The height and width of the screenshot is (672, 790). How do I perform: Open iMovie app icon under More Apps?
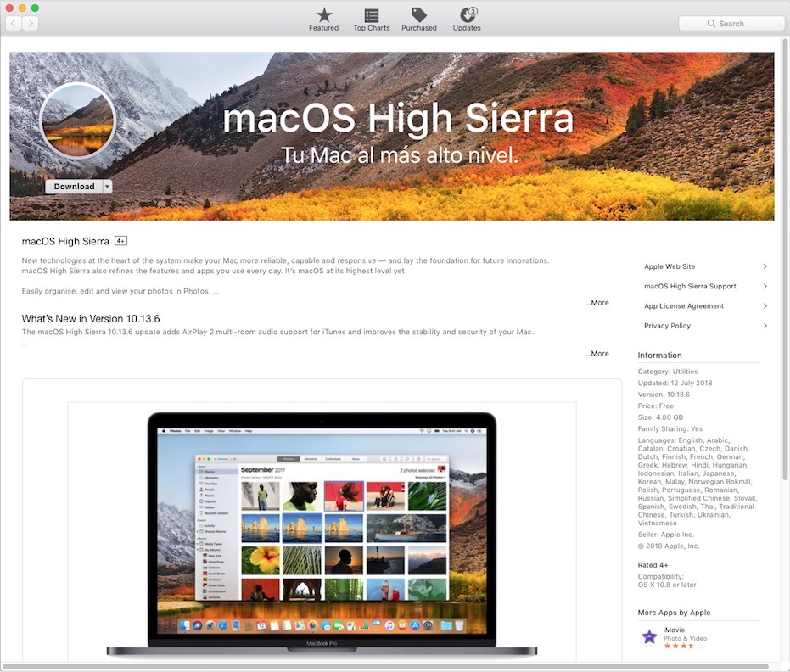[x=649, y=636]
